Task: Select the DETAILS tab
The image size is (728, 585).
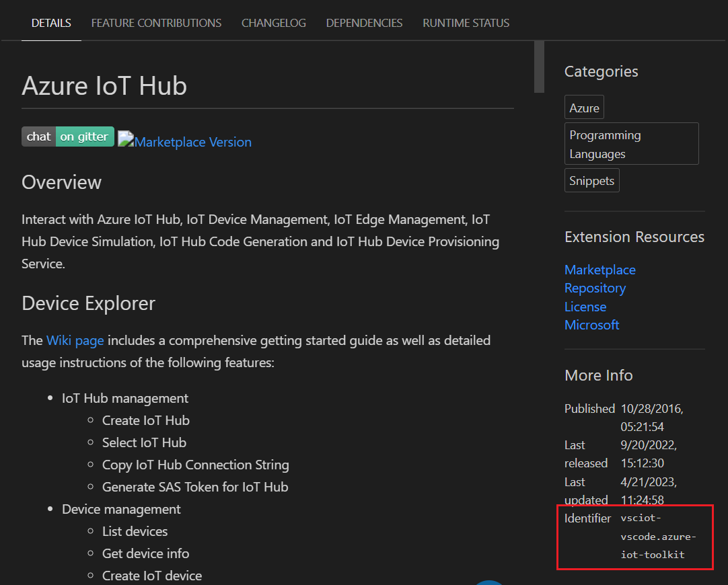Action: click(x=50, y=22)
